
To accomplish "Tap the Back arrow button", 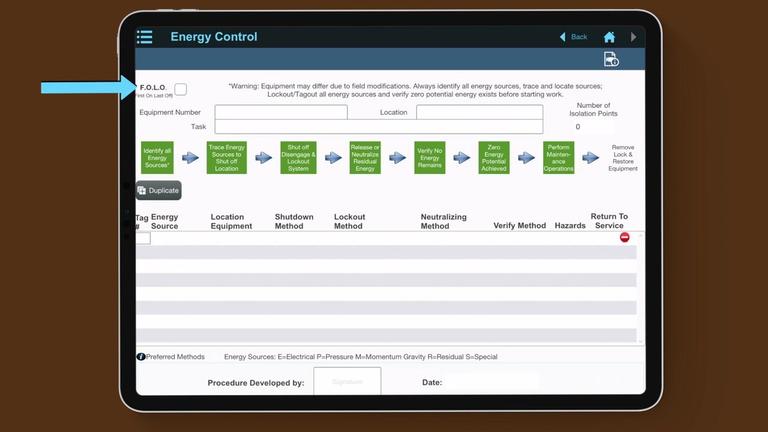I will [574, 37].
